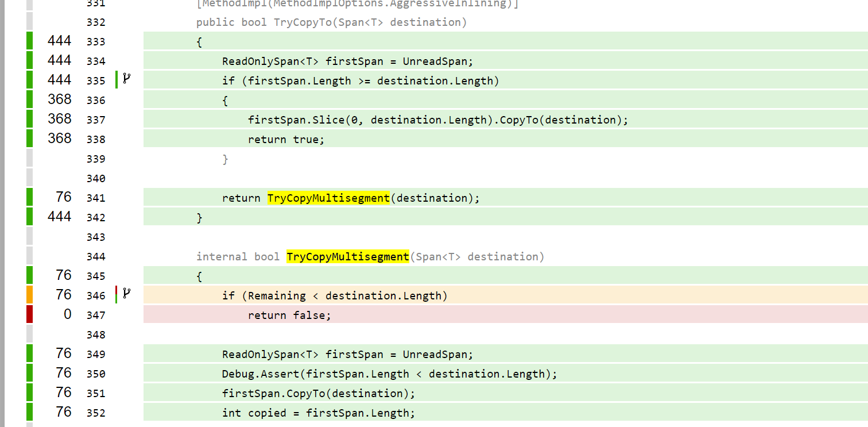This screenshot has height=427, width=868.
Task: Click the orange partial-coverage bar on line 346
Action: click(29, 294)
